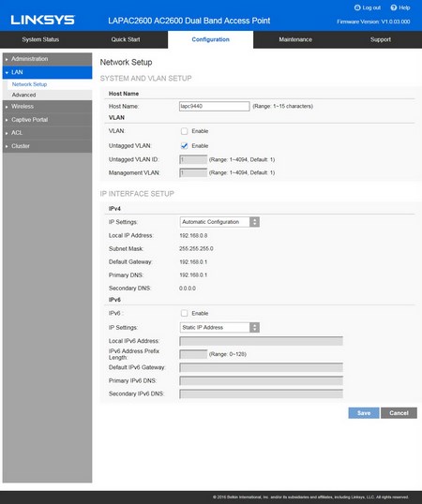
Task: Click the Cancel button
Action: tap(399, 413)
